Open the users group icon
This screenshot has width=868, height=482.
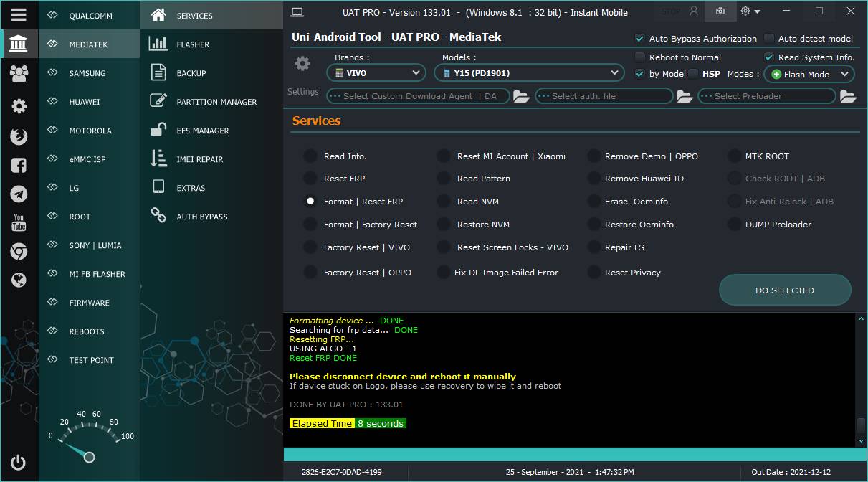[x=19, y=73]
